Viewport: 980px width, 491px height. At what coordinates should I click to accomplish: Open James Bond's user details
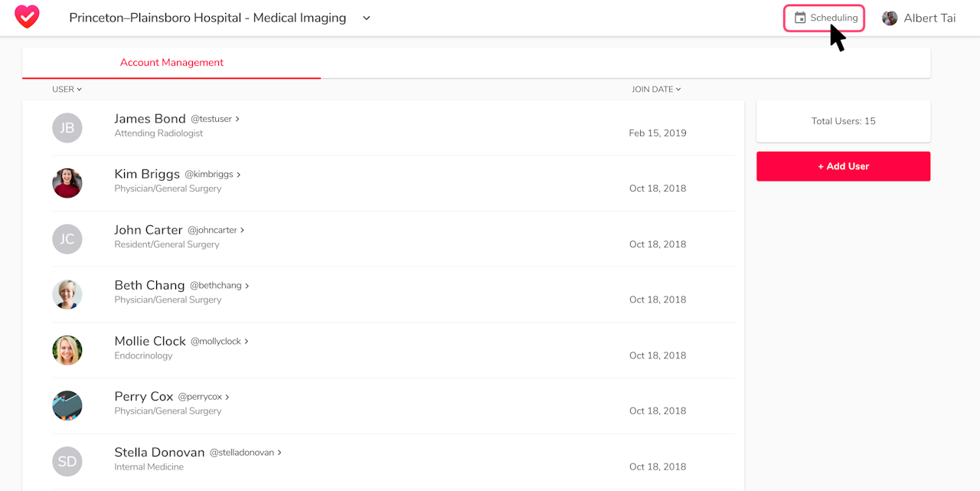point(150,119)
